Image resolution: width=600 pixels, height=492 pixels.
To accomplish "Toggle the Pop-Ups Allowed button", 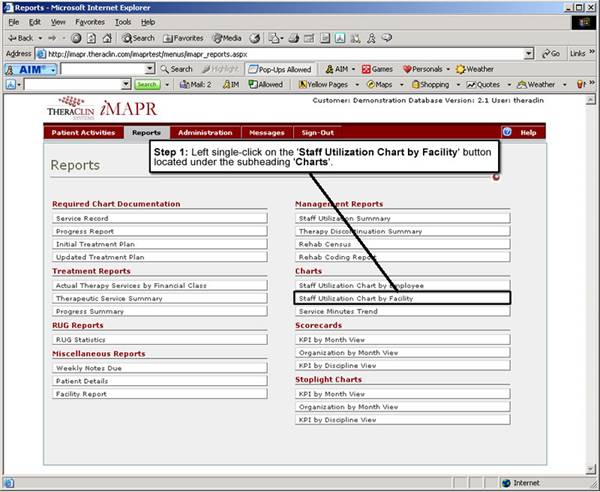I will click(x=280, y=69).
